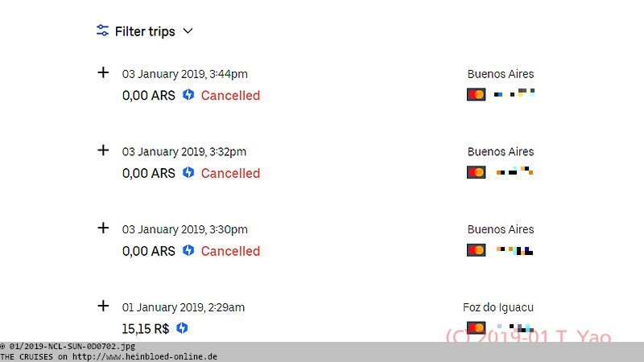The height and width of the screenshot is (362, 644).
Task: Click Mastercard icon on 3:32pm trip
Action: click(x=476, y=172)
